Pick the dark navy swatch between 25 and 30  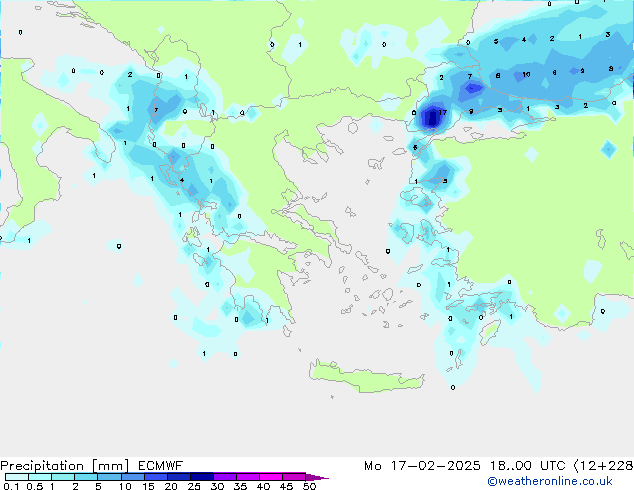click(202, 477)
